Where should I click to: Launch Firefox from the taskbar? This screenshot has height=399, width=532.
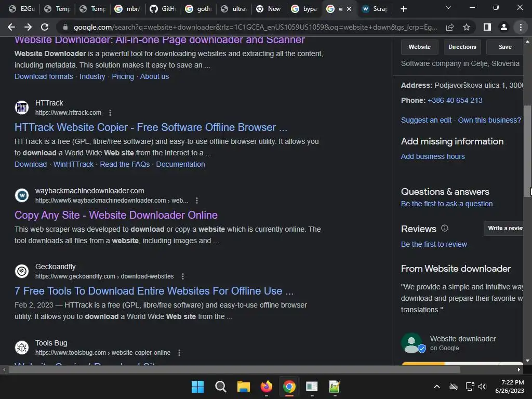click(x=267, y=387)
